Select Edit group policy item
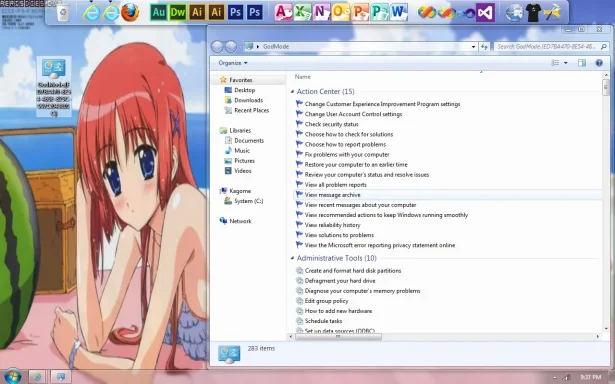Screen dimensions: 615x384 pyautogui.click(x=326, y=301)
